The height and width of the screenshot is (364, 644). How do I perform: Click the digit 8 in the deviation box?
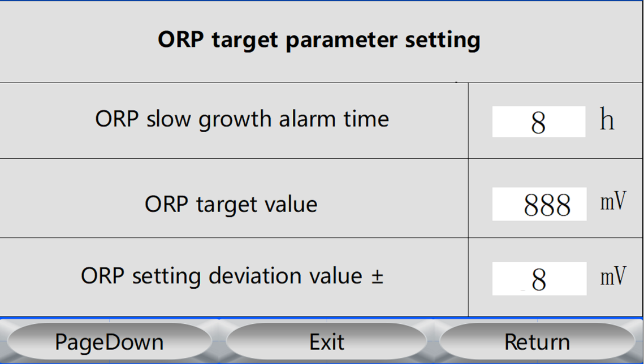(538, 280)
